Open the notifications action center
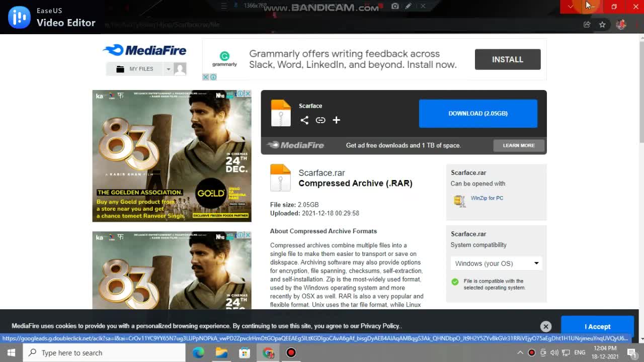644x362 pixels. coord(632,352)
